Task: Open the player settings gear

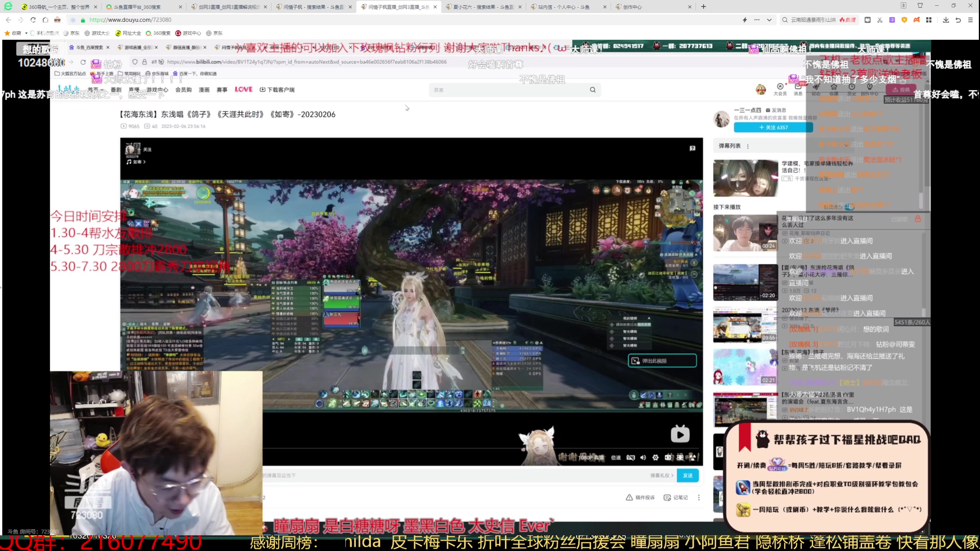Action: [x=655, y=458]
